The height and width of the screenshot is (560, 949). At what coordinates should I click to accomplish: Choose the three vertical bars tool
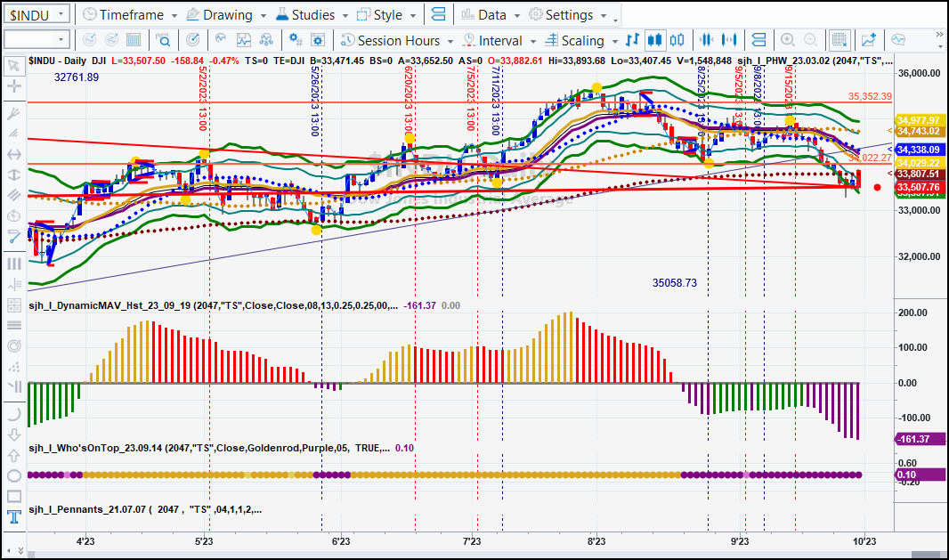click(13, 264)
